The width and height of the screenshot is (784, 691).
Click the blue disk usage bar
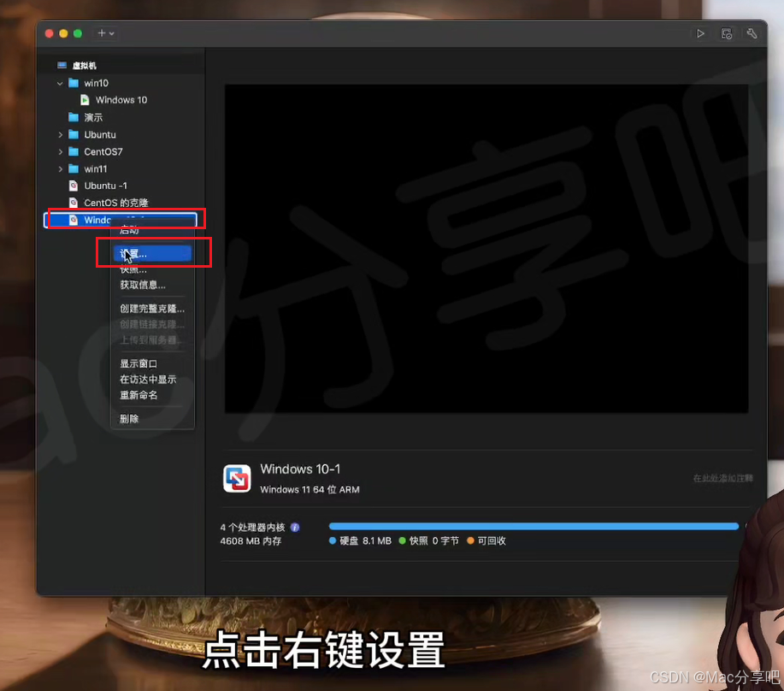(x=533, y=526)
